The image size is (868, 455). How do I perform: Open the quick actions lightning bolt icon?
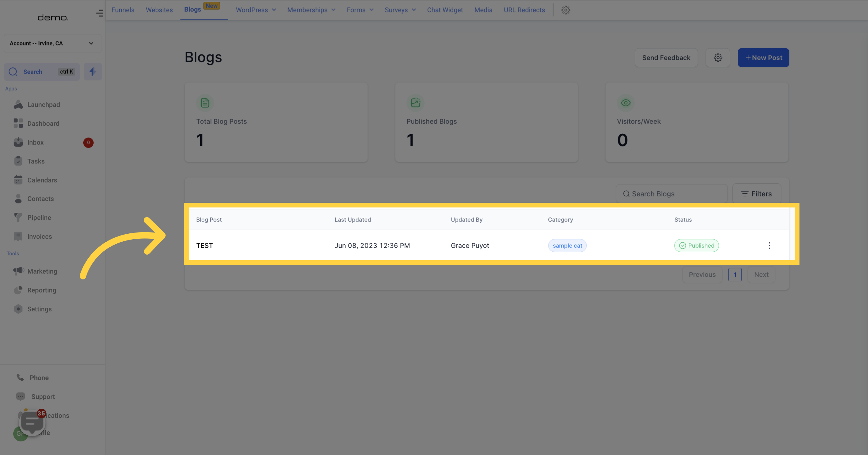pos(93,72)
